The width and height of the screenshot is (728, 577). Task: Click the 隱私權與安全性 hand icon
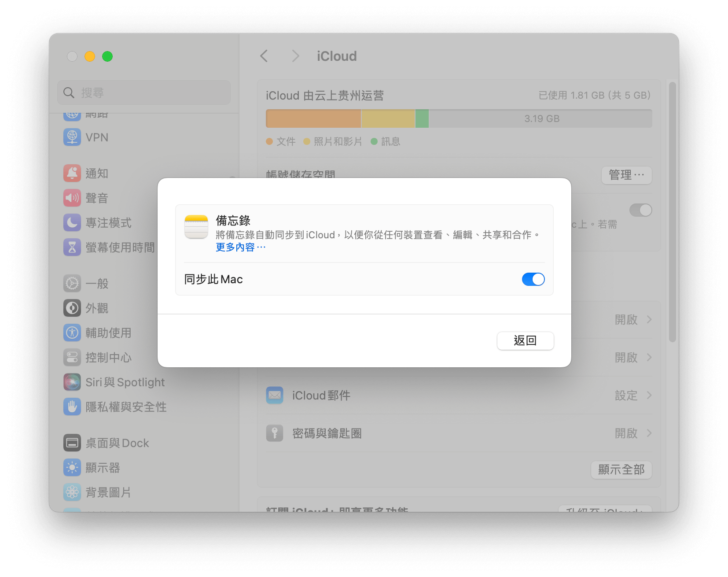72,407
